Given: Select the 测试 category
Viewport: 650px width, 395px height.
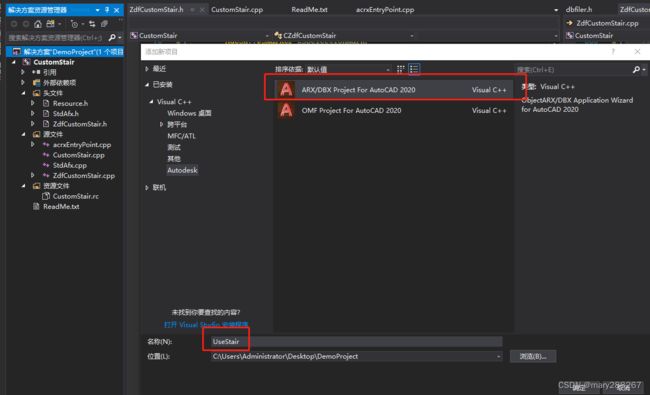Looking at the screenshot, I should pyautogui.click(x=174, y=147).
